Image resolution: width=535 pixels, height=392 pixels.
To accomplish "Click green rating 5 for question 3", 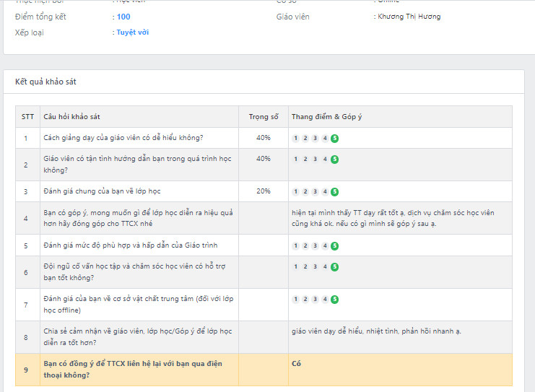I will [x=335, y=192].
